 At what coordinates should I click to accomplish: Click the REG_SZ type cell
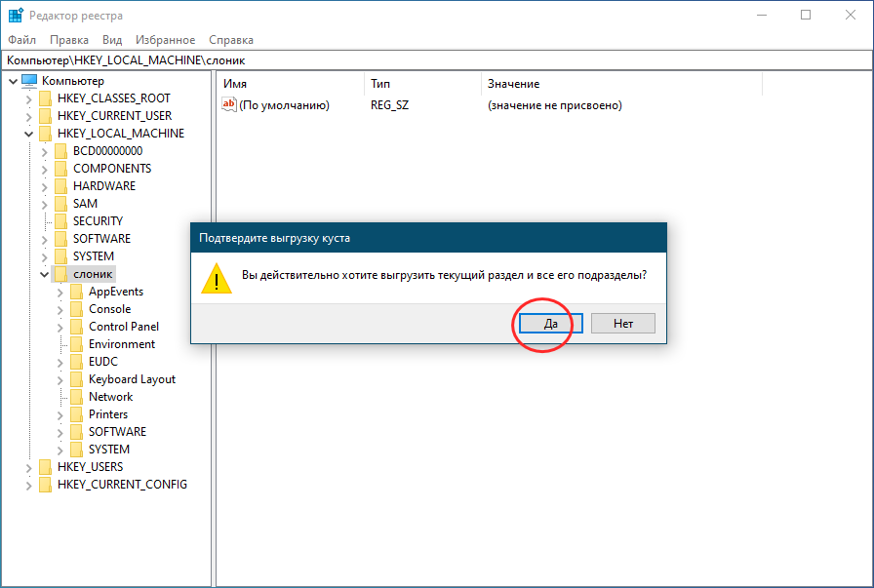click(389, 105)
